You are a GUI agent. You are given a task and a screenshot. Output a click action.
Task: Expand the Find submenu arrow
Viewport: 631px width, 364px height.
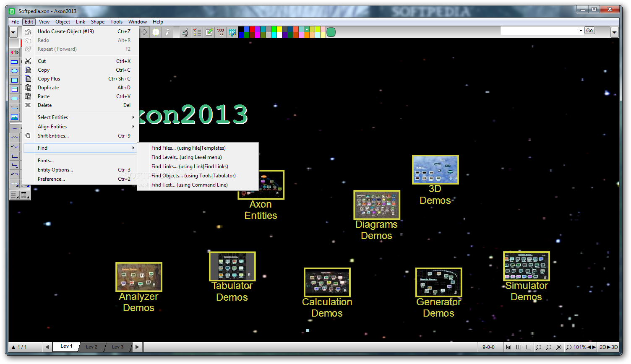133,148
